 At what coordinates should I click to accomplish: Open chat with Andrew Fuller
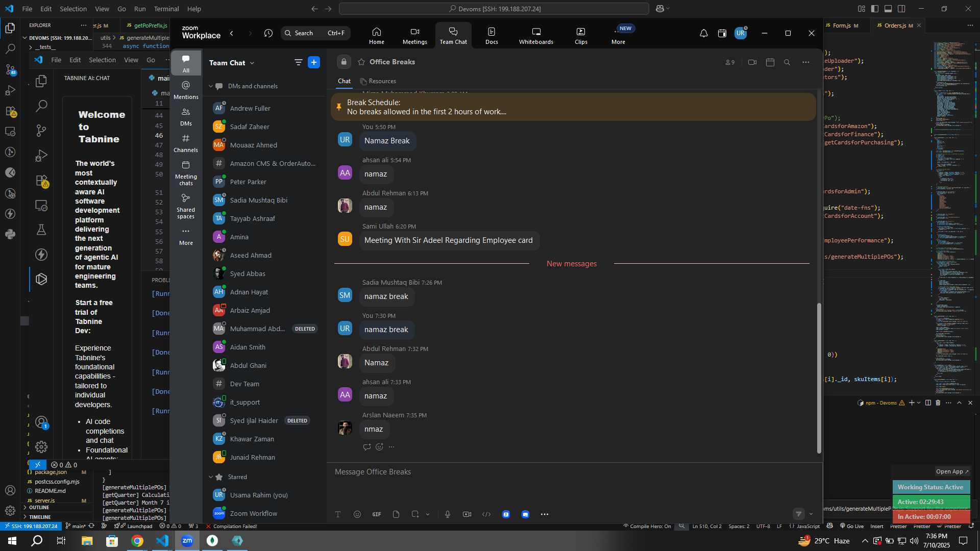click(x=250, y=108)
